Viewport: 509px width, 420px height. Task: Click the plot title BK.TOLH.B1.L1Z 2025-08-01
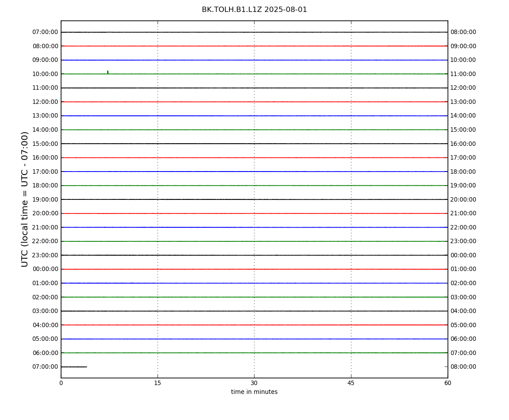(x=254, y=10)
